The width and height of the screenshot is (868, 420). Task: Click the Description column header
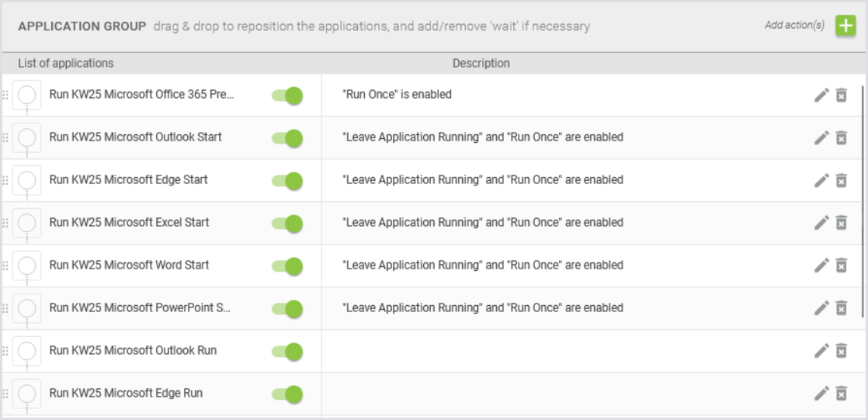(481, 64)
